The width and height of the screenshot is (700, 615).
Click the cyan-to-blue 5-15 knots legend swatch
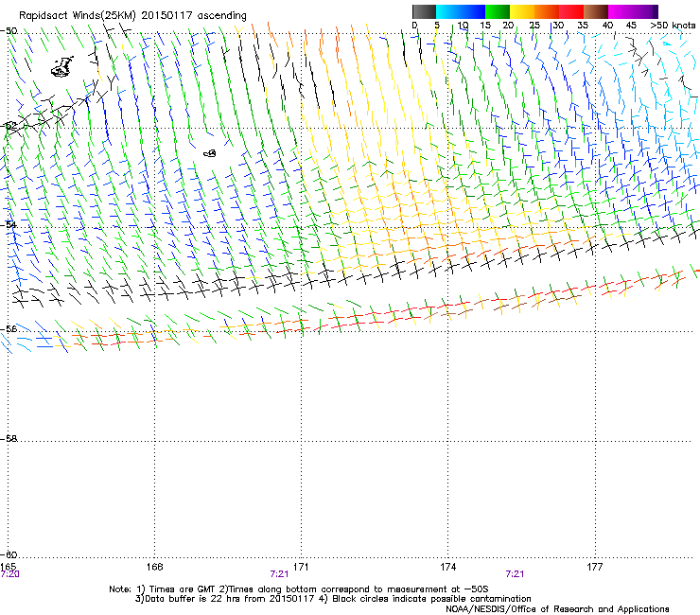[461, 11]
